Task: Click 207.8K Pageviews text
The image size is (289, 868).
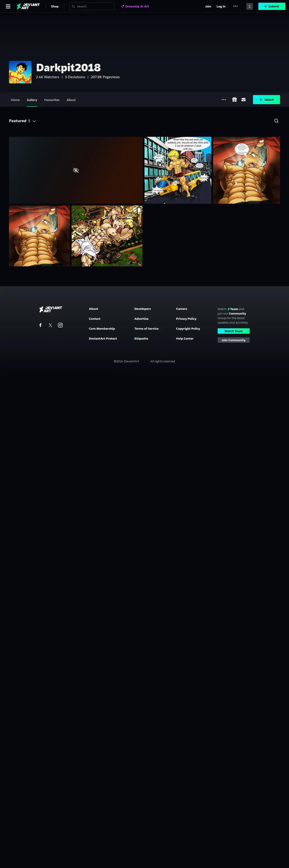Action: coord(105,77)
